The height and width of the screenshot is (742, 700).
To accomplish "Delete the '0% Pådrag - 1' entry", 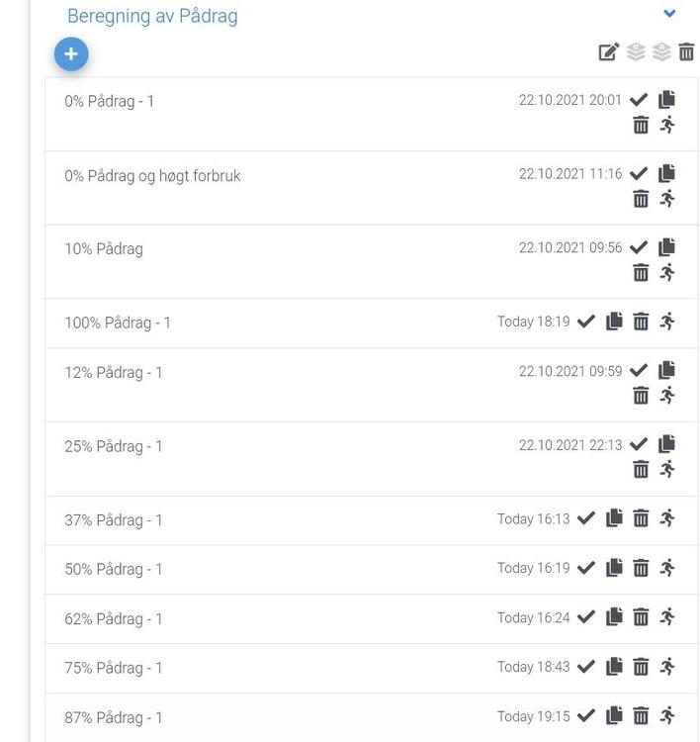I will pyautogui.click(x=641, y=125).
